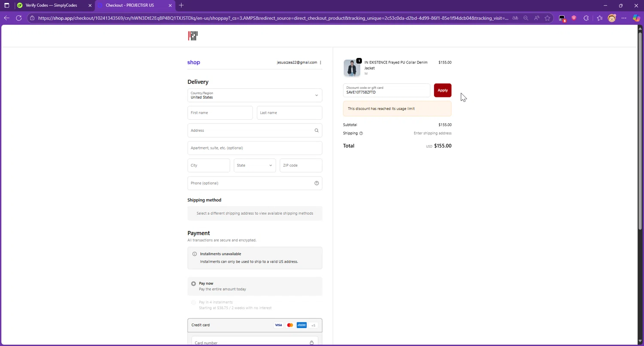
Task: Open the Copilot sidebar icon
Action: [x=636, y=18]
